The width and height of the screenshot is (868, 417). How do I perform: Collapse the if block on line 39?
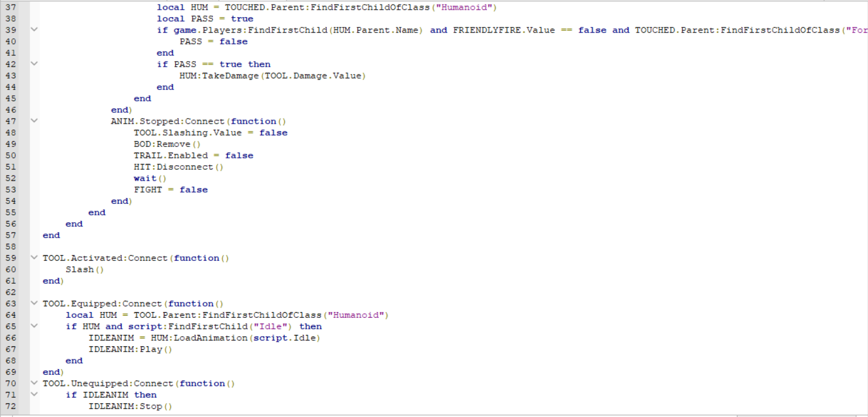tap(33, 30)
